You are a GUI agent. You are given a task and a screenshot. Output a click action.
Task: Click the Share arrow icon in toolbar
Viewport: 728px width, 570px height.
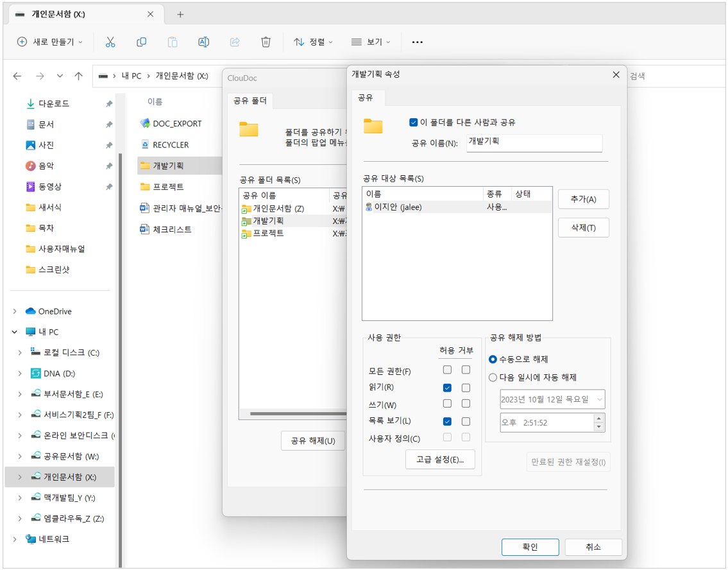pyautogui.click(x=235, y=42)
